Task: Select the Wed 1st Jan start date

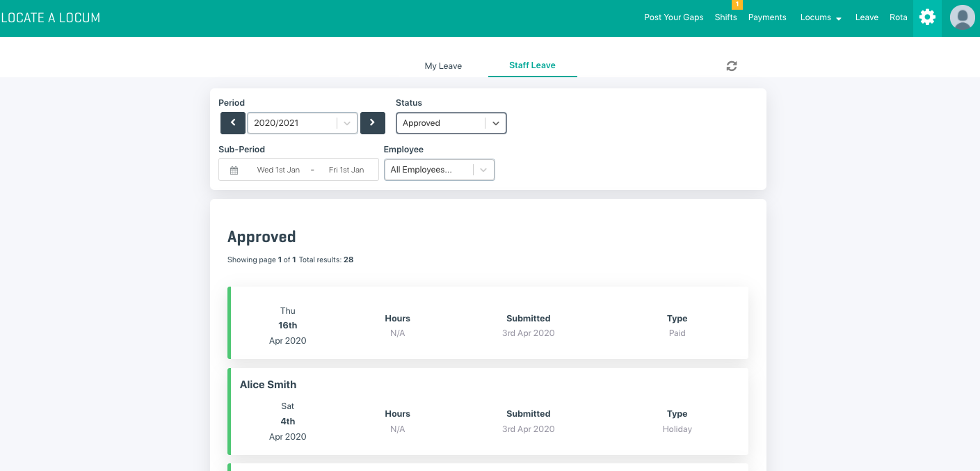Action: pos(278,170)
